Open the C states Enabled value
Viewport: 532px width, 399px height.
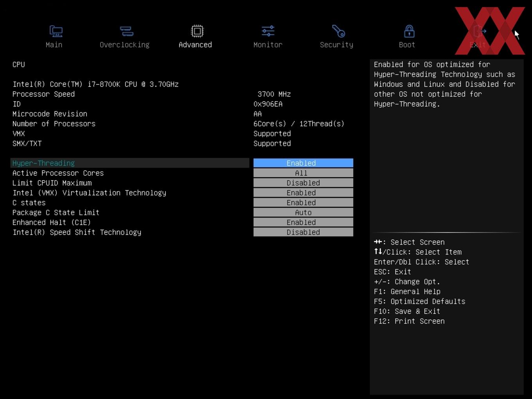tap(303, 203)
